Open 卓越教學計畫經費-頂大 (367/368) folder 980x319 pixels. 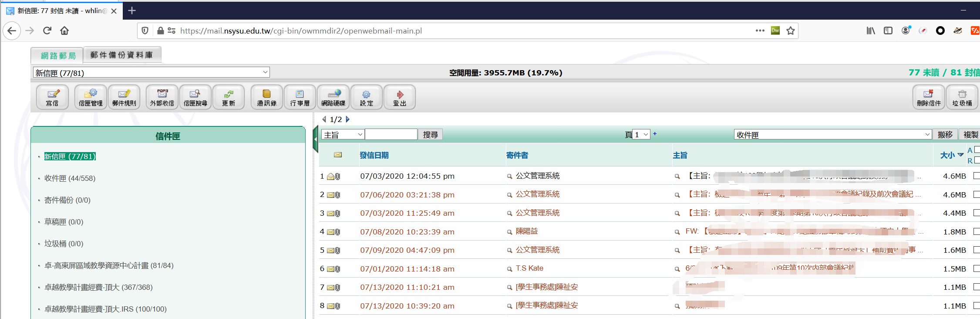coord(98,287)
